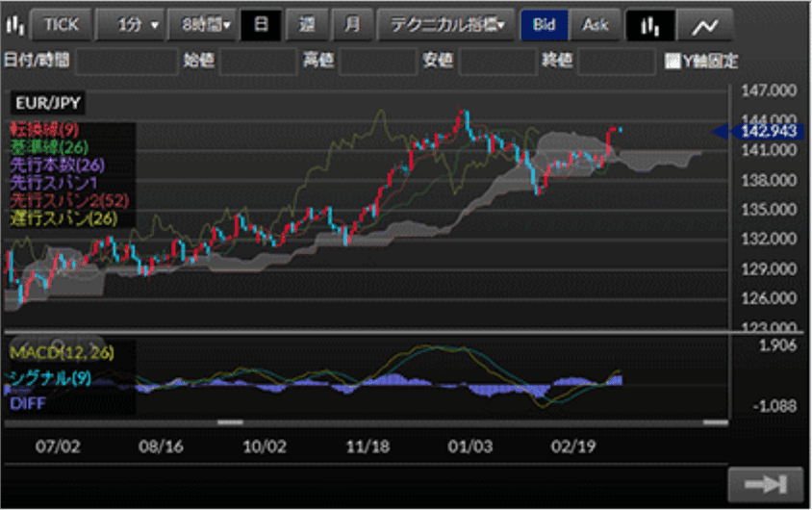Open the 8時間 hour interval dropdown
The height and width of the screenshot is (510, 812).
204,25
